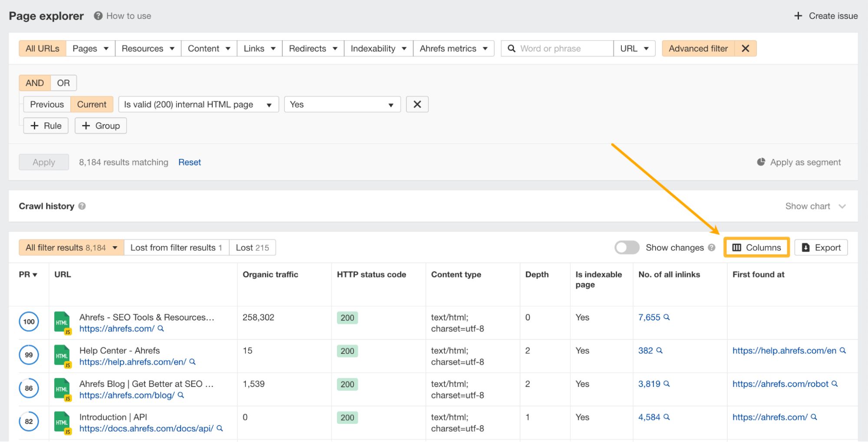Select the AND logic operator
868x442 pixels.
coord(35,83)
